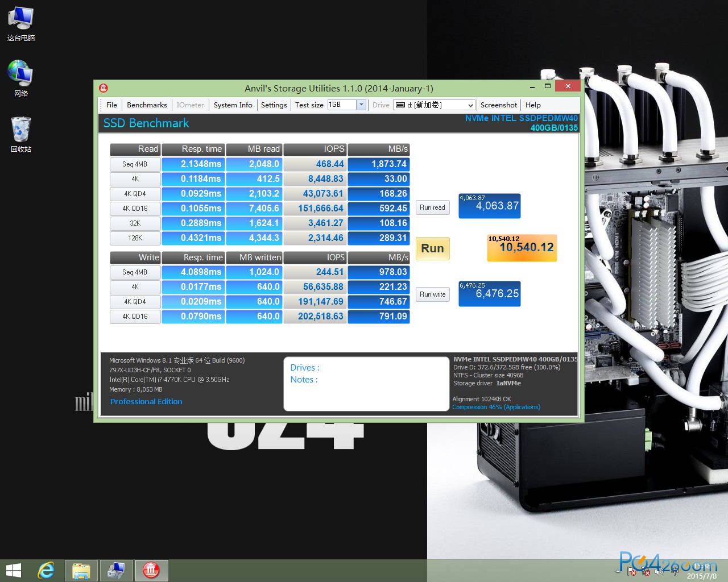The image size is (728, 582).
Task: Close the Anvil's Storage Utilities window
Action: tap(568, 86)
